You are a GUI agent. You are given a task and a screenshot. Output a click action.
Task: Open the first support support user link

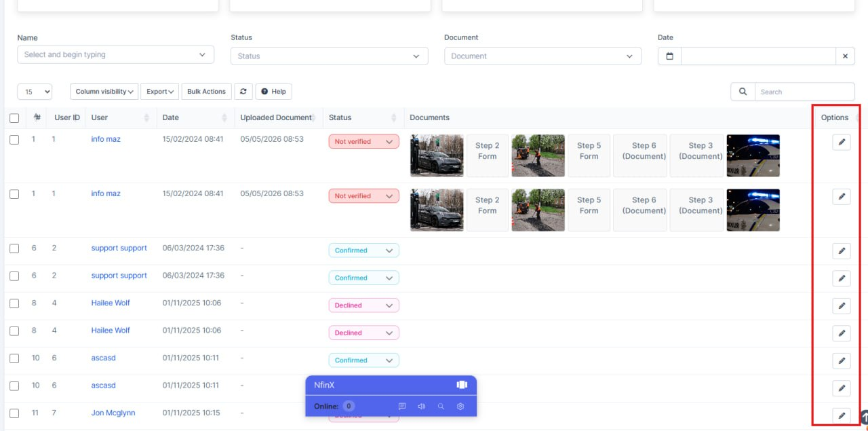pyautogui.click(x=119, y=248)
